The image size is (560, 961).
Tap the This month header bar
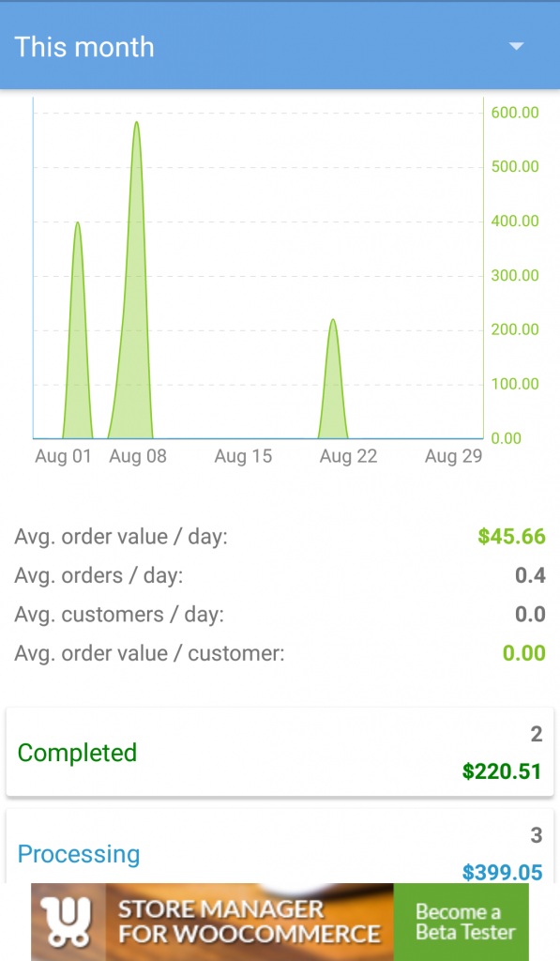[280, 46]
